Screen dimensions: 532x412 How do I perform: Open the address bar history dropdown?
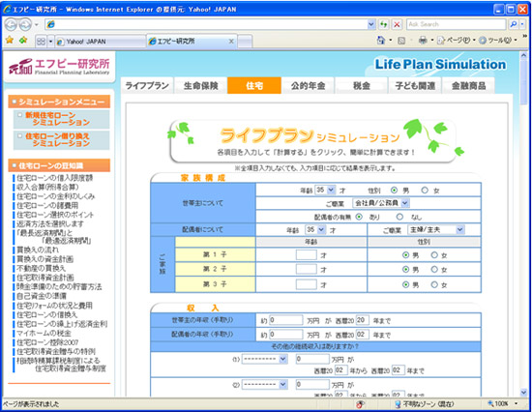[x=371, y=24]
